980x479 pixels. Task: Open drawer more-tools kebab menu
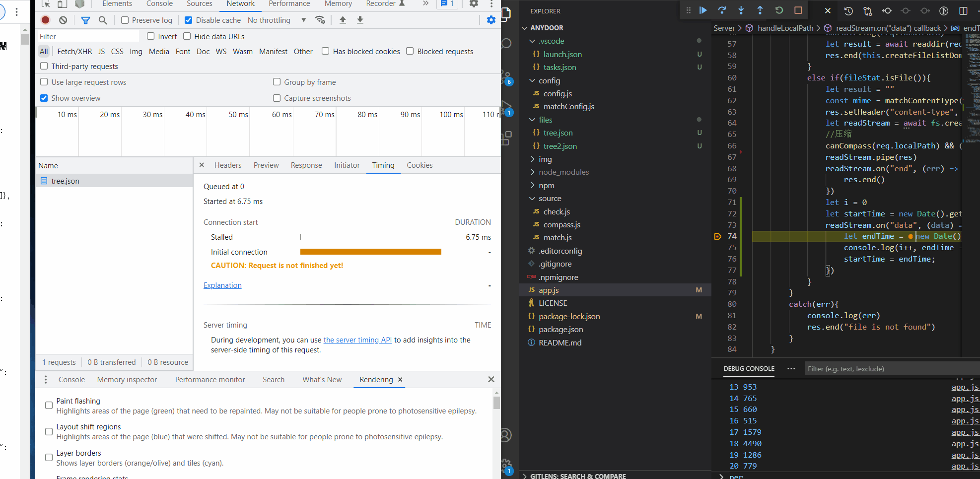point(46,379)
